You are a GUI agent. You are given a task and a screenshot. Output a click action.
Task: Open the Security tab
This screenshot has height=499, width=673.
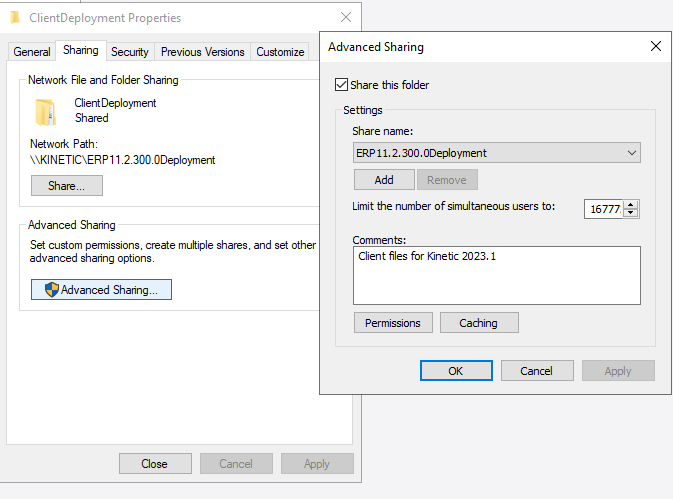130,52
